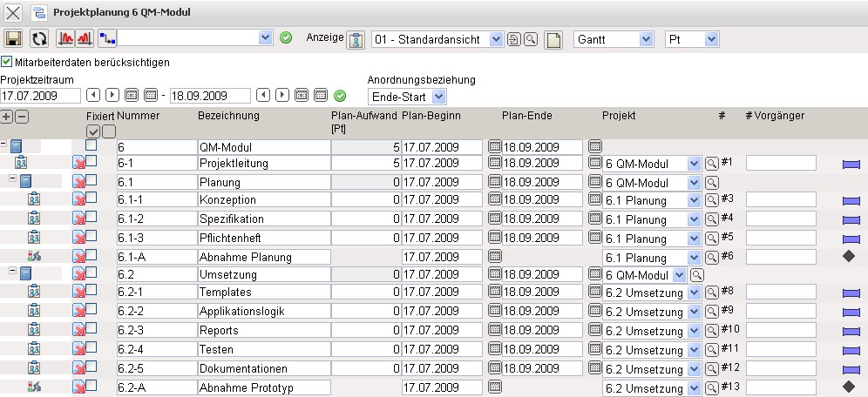
Task: Click the Anzeige clipboard icon
Action: click(356, 40)
